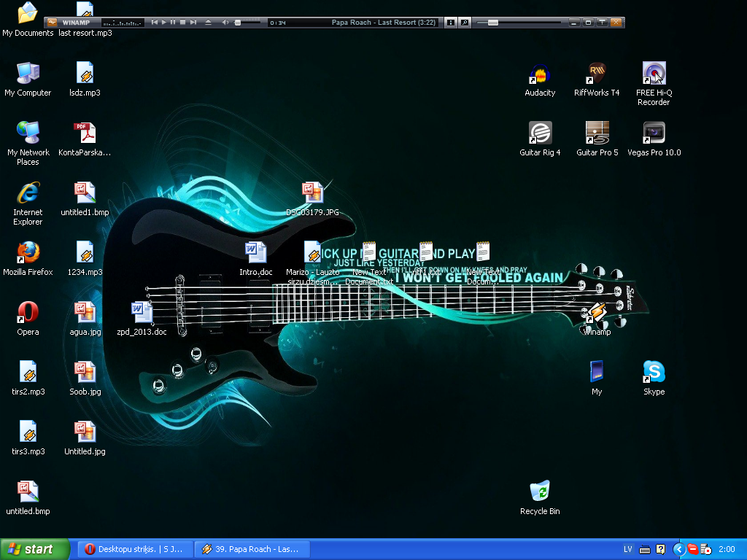
Task: Click the recorder tray icon with red dot
Action: tap(706, 549)
